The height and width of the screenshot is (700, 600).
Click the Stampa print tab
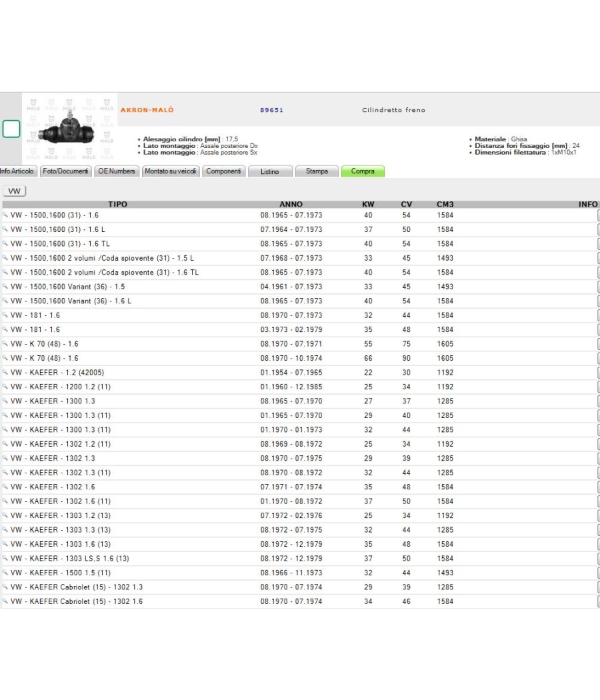point(317,171)
